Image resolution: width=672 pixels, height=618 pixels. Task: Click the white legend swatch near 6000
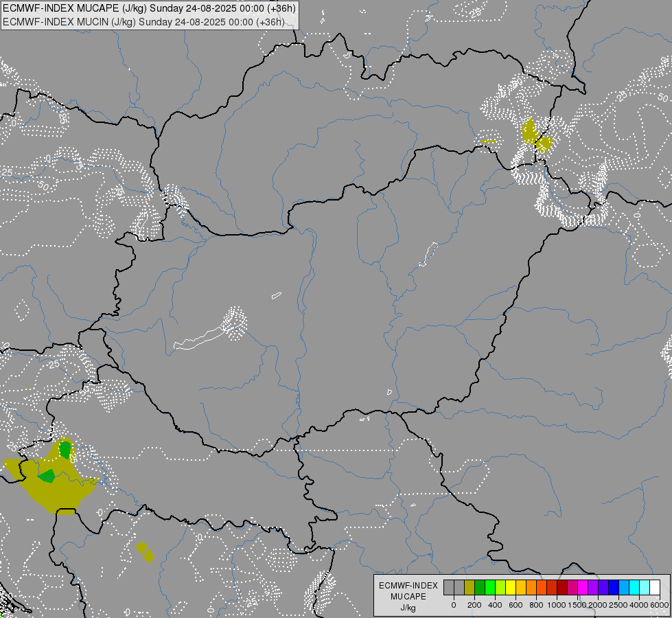[655, 587]
